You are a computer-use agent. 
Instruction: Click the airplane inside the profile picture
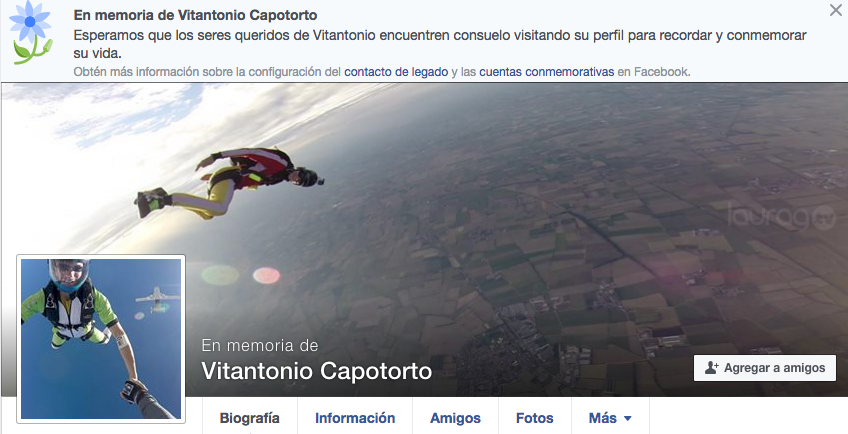tap(158, 300)
